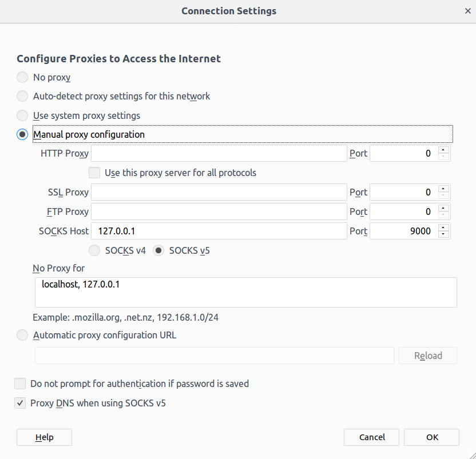Click the SSL Proxy address field
The width and height of the screenshot is (476, 459).
click(219, 192)
